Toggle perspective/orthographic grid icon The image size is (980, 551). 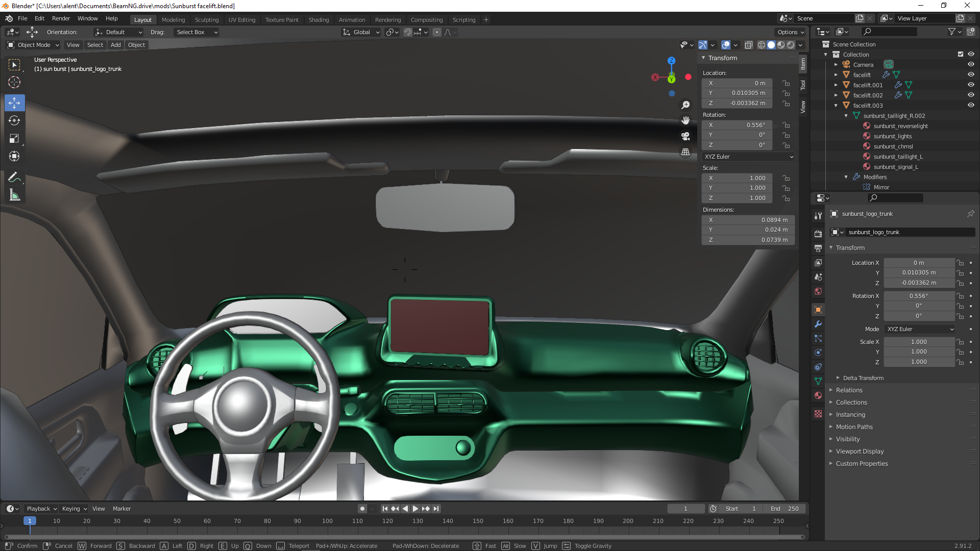tap(685, 152)
